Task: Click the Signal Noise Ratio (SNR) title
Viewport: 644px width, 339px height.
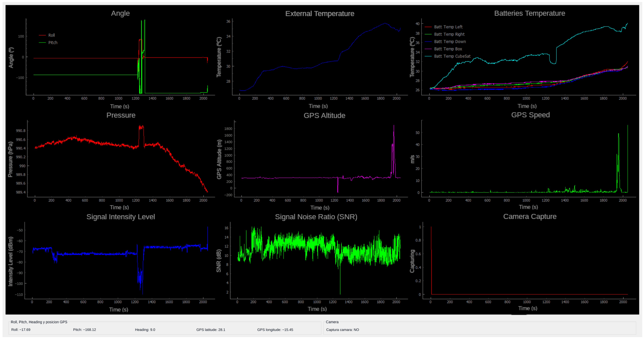Action: [x=316, y=217]
